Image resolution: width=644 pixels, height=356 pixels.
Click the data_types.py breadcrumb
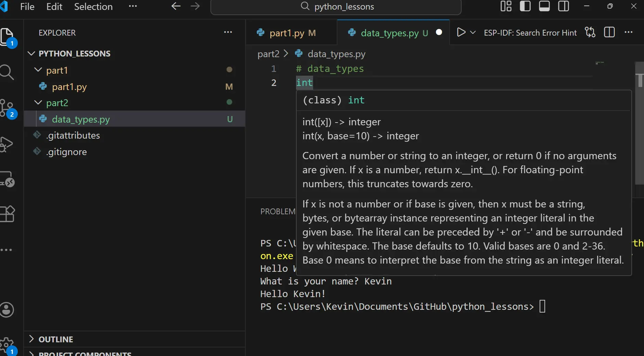(336, 54)
